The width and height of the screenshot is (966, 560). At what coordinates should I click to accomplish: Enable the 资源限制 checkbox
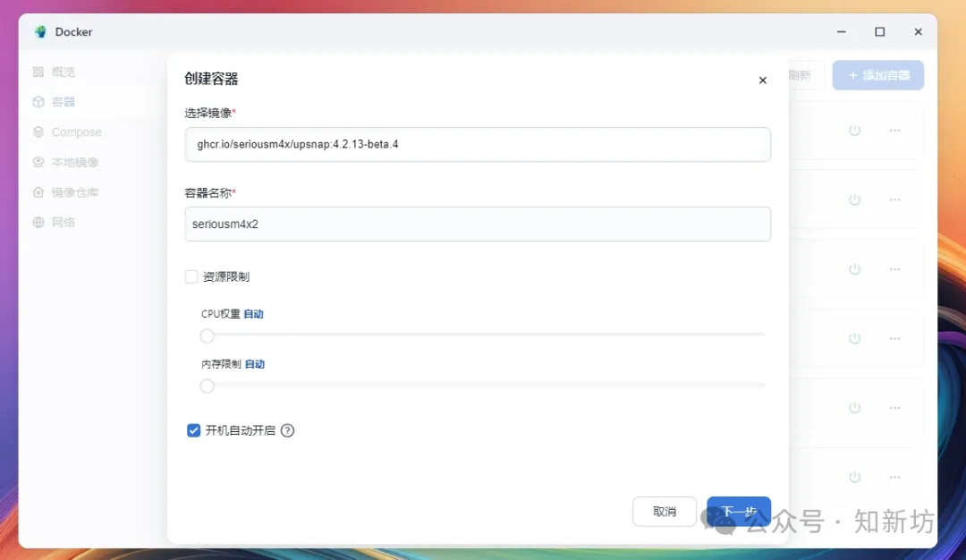[x=191, y=276]
